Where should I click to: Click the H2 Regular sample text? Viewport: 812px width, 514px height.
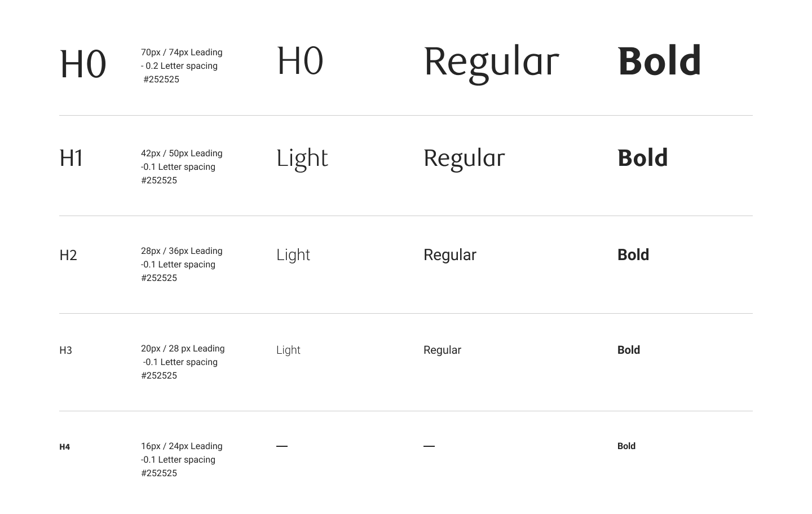click(450, 255)
